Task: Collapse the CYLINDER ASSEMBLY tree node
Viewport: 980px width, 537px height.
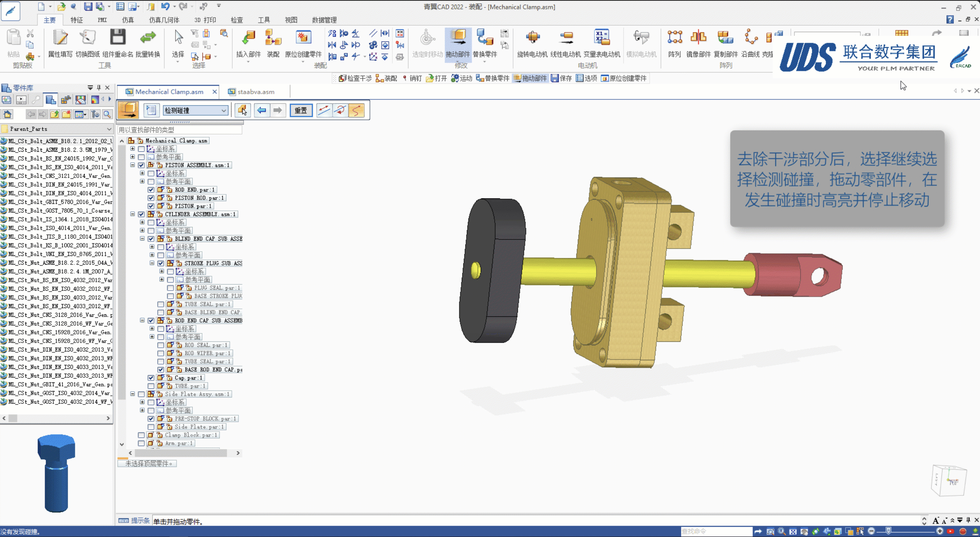Action: click(133, 214)
